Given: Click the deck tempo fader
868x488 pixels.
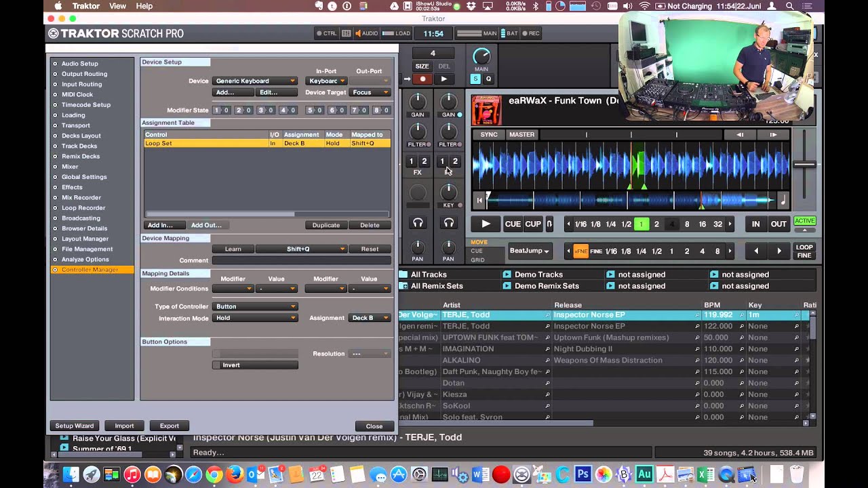Looking at the screenshot, I should (805, 164).
